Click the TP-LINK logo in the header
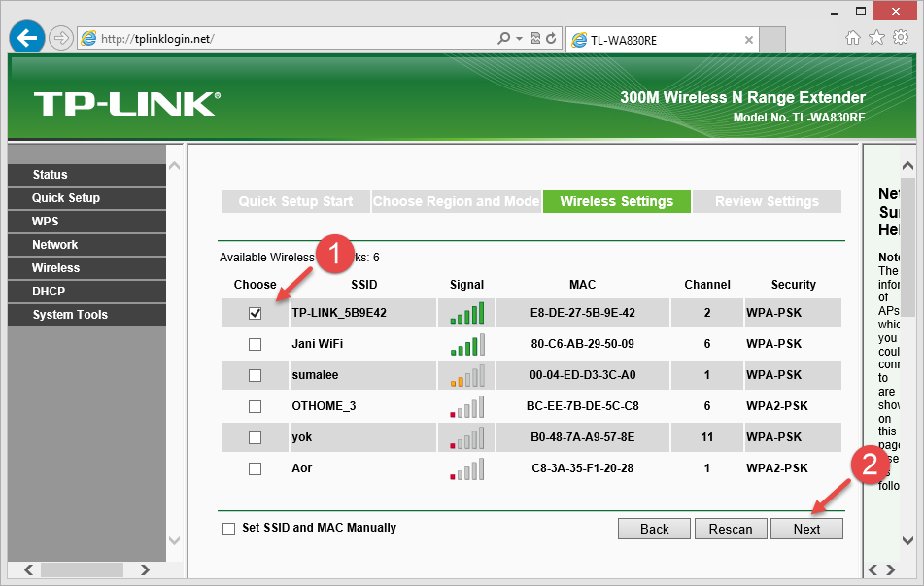The width and height of the screenshot is (924, 586). pos(126,104)
